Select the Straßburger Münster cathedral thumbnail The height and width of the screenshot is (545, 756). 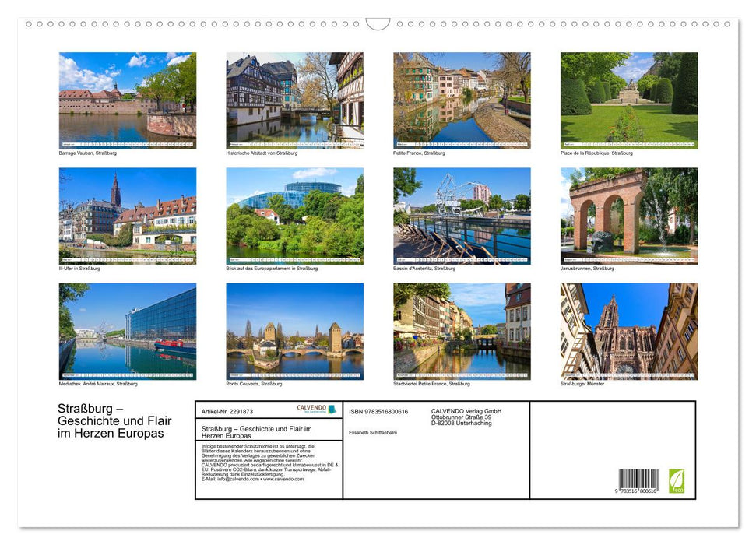point(629,332)
